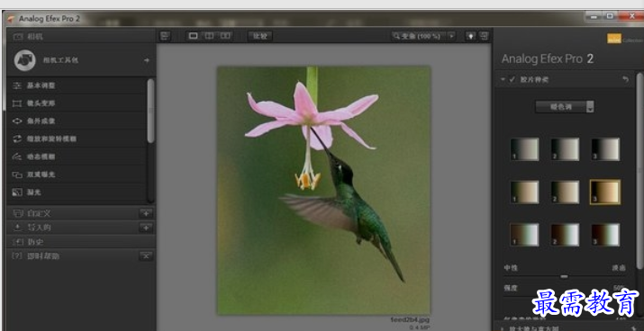
Task: Open the 暖色调 warm tone dropdown
Action: click(x=565, y=107)
